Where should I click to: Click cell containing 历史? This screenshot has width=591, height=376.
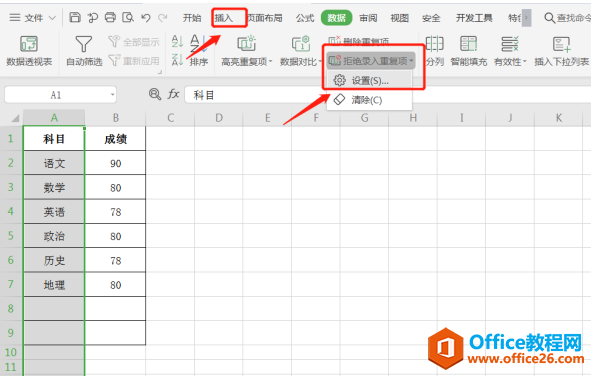pyautogui.click(x=54, y=260)
